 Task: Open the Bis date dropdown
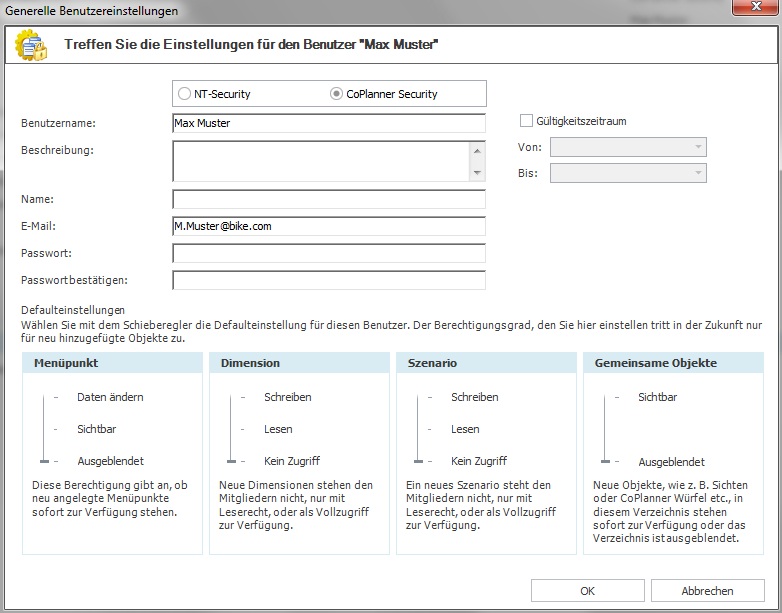coord(628,173)
